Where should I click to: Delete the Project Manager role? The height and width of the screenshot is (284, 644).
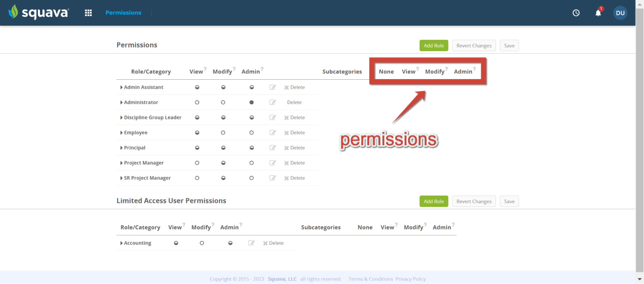click(294, 163)
